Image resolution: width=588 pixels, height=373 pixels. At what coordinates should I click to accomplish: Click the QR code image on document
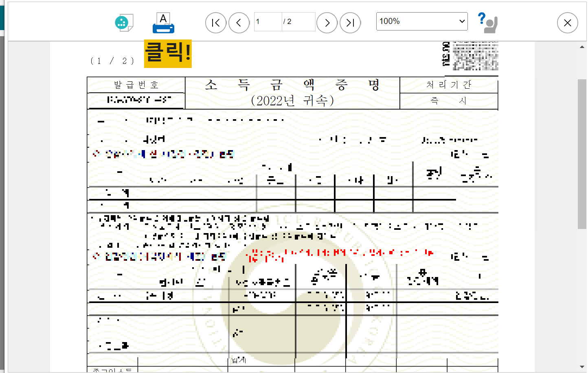coord(475,56)
